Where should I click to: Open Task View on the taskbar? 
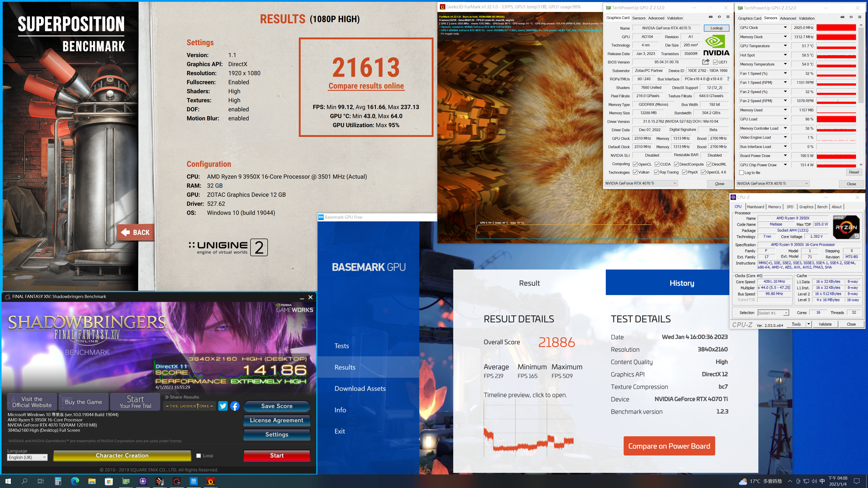pos(41,481)
